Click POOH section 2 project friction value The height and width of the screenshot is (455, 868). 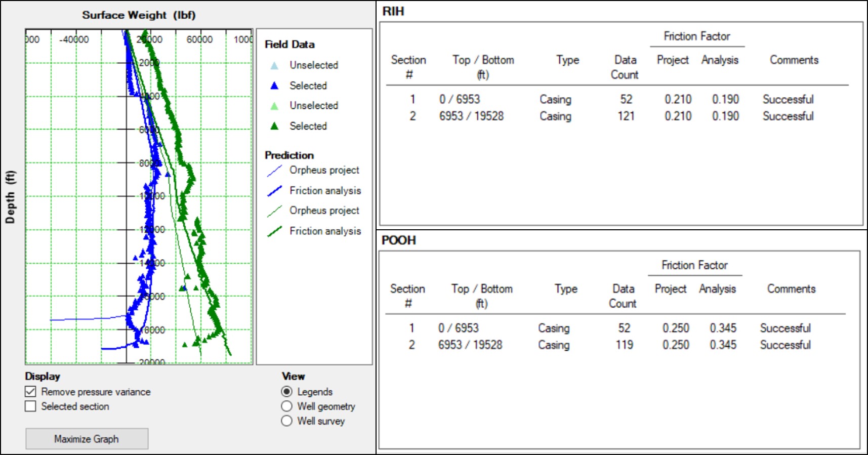coord(676,345)
